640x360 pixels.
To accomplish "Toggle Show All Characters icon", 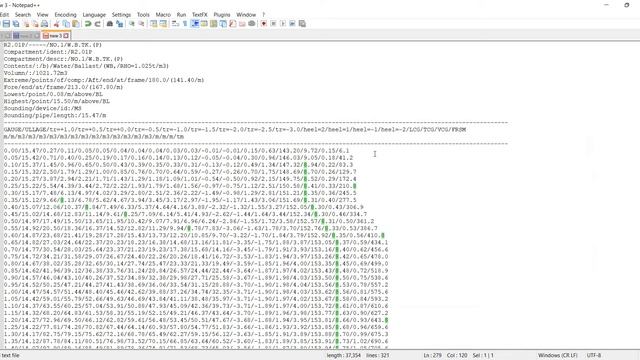I will [x=185, y=24].
